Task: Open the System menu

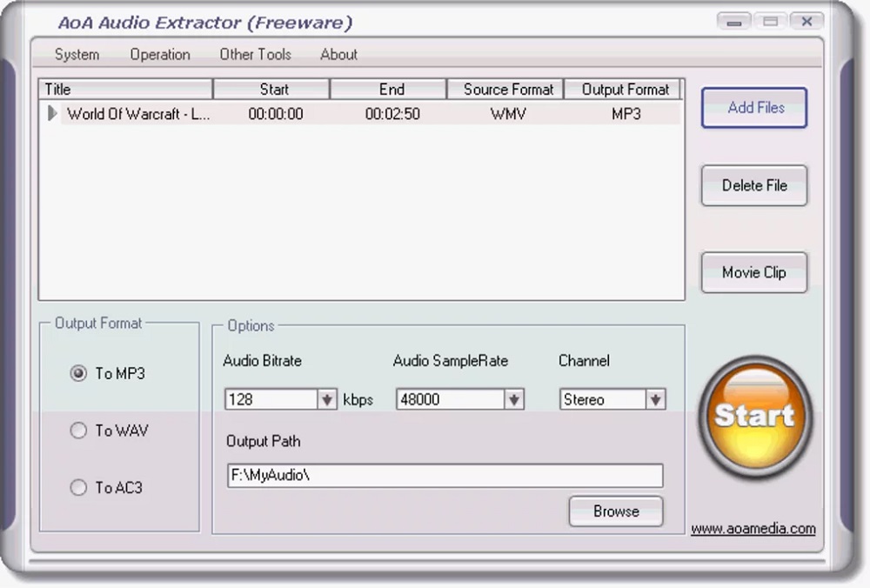Action: point(76,54)
